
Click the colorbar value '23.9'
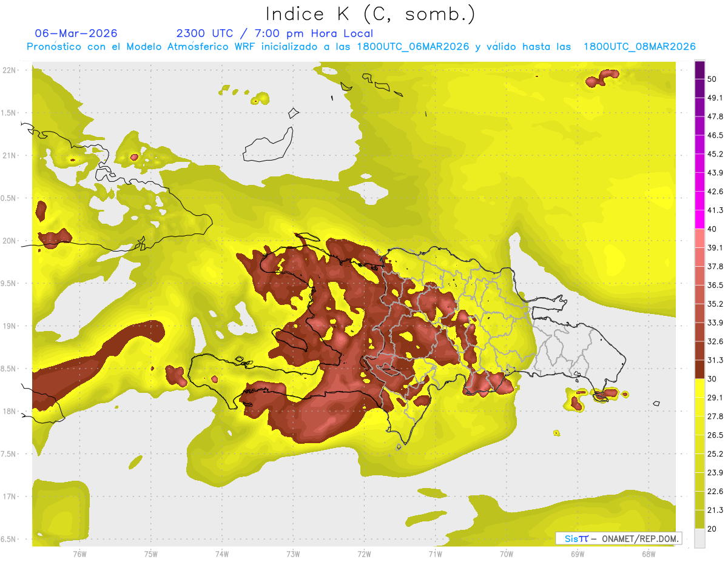click(x=715, y=472)
